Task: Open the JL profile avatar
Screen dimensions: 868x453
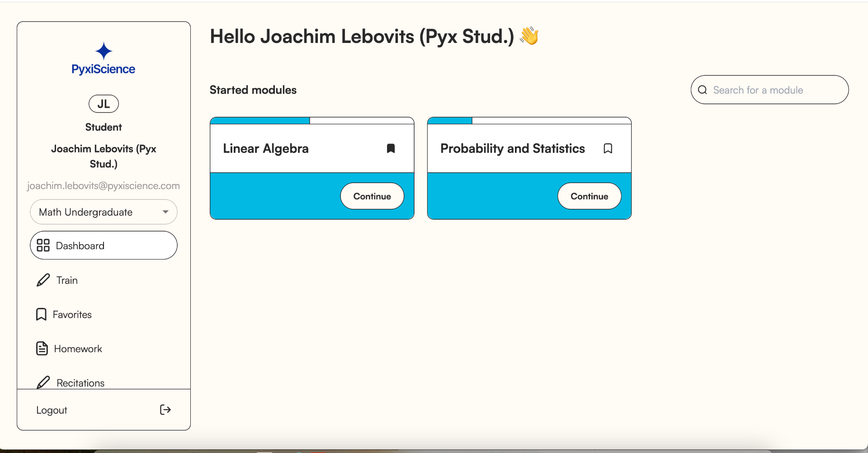Action: pos(103,104)
